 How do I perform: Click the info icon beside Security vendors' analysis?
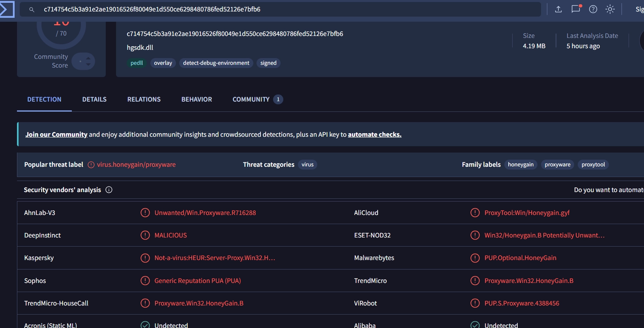pos(109,190)
